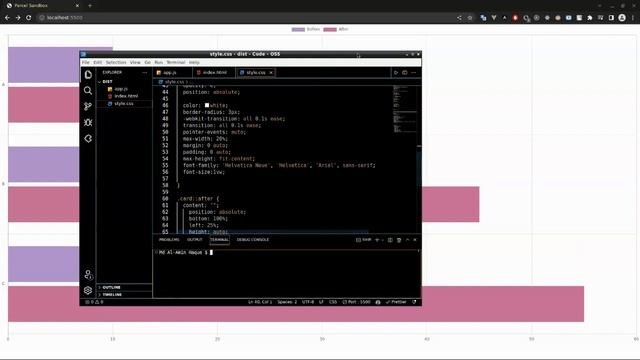Click the Prettier status bar item
The height and width of the screenshot is (360, 640).
coord(396,302)
